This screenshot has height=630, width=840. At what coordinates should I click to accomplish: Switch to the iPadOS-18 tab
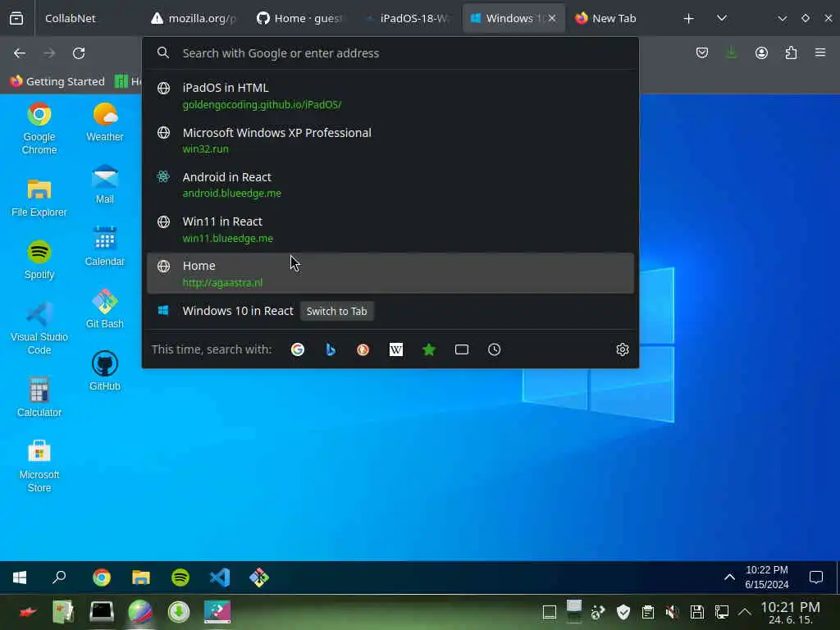pyautogui.click(x=407, y=18)
